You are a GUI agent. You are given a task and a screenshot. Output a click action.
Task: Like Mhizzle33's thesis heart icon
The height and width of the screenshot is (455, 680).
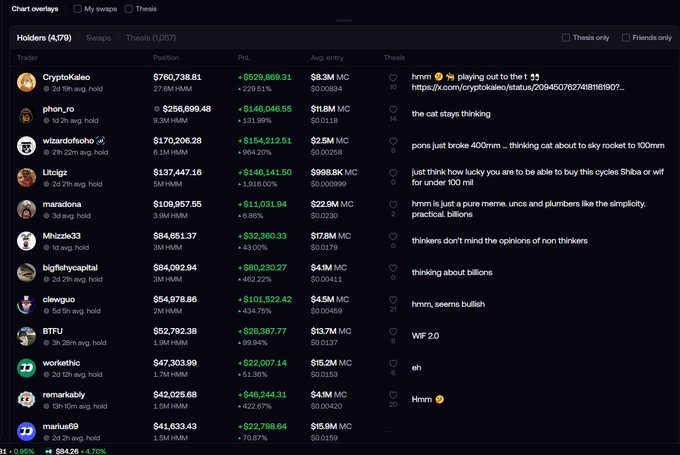393,236
